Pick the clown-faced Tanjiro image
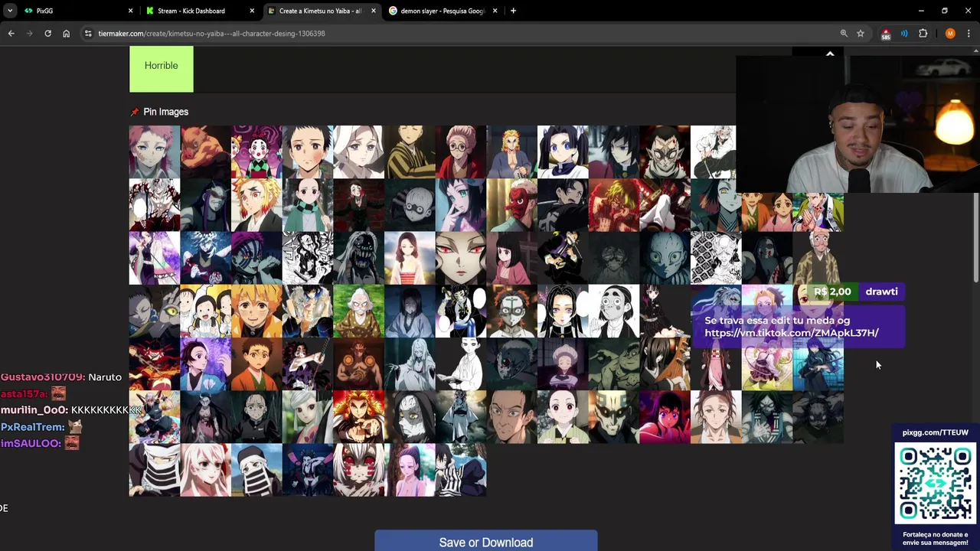This screenshot has height=551, width=980. pos(256,152)
